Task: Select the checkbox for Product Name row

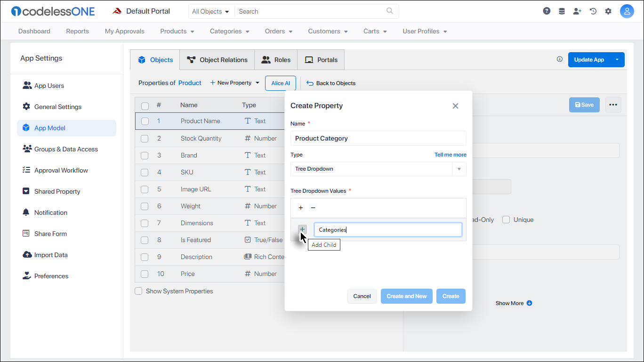Action: tap(145, 121)
